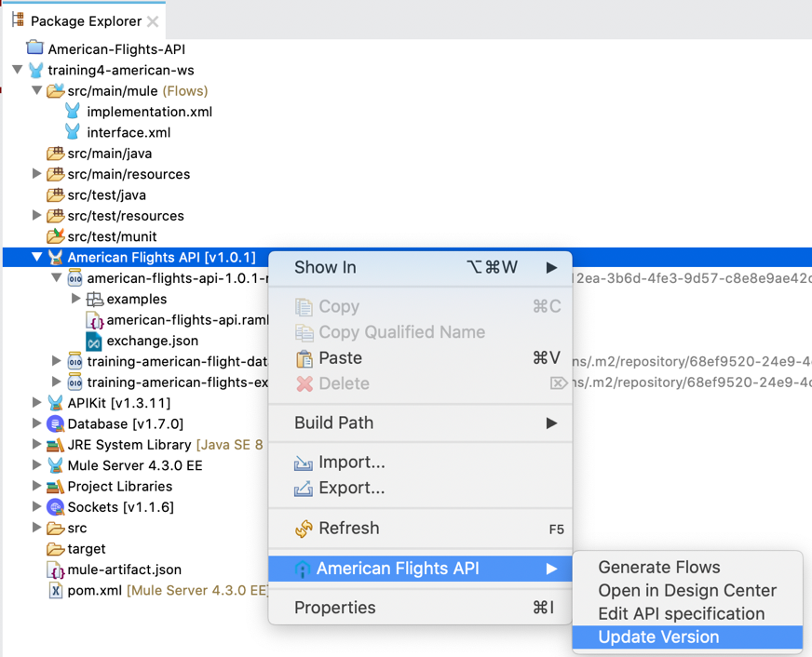Select Refresh in the context menu

(x=421, y=529)
